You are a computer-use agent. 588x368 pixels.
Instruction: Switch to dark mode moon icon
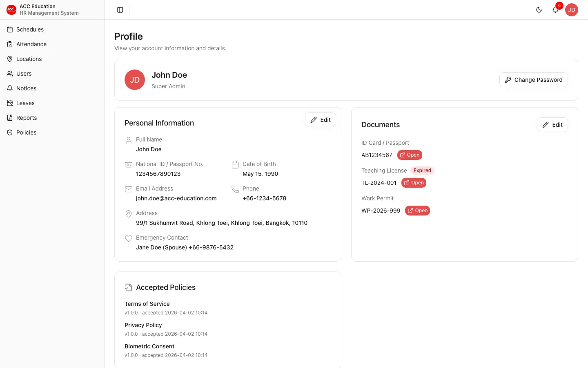[539, 10]
